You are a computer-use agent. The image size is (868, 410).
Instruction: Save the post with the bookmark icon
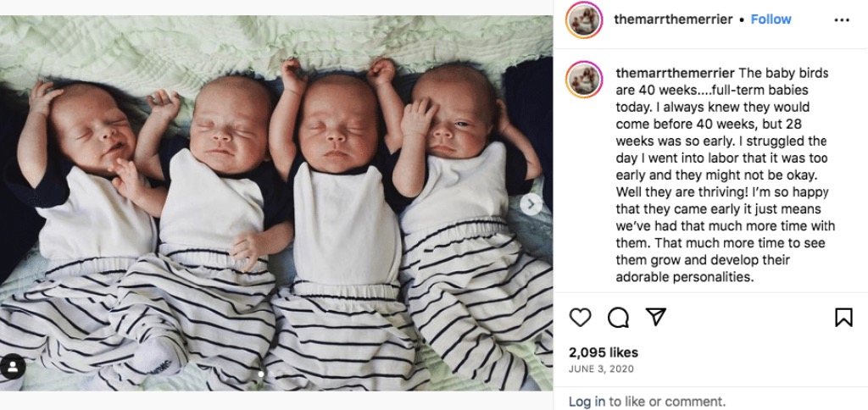point(843,318)
